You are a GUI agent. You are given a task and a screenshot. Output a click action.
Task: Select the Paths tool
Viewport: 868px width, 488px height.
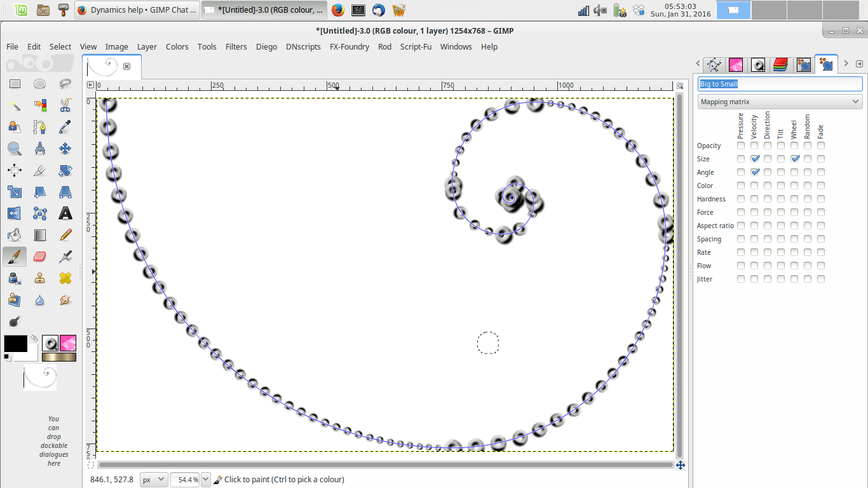[x=39, y=127]
